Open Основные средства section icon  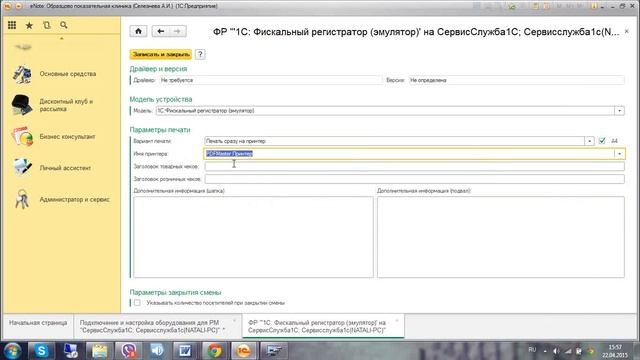pyautogui.click(x=22, y=74)
